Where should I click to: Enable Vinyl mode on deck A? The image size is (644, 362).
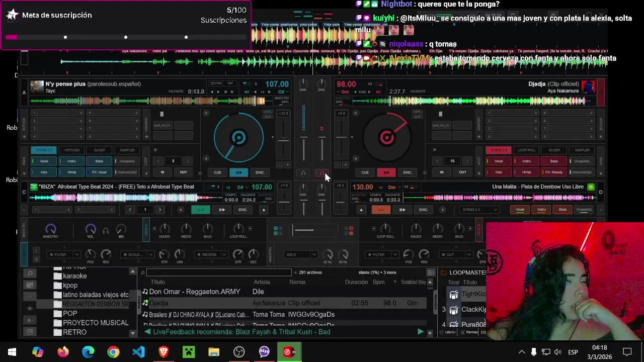[x=268, y=112]
